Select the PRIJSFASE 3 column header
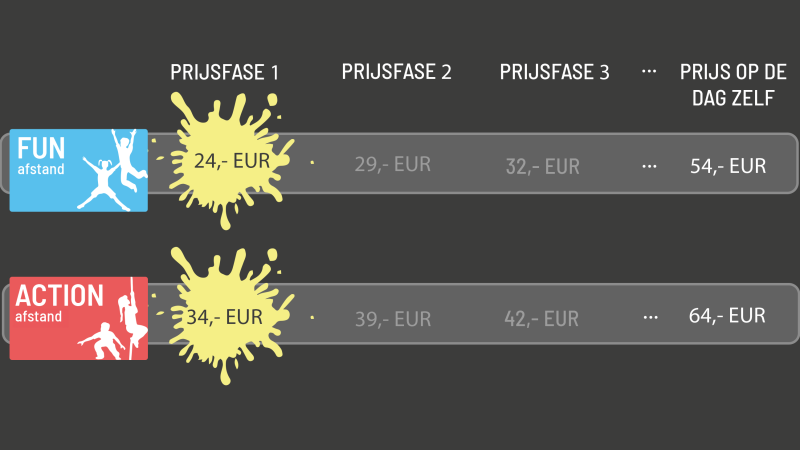The height and width of the screenshot is (450, 800). click(x=555, y=72)
